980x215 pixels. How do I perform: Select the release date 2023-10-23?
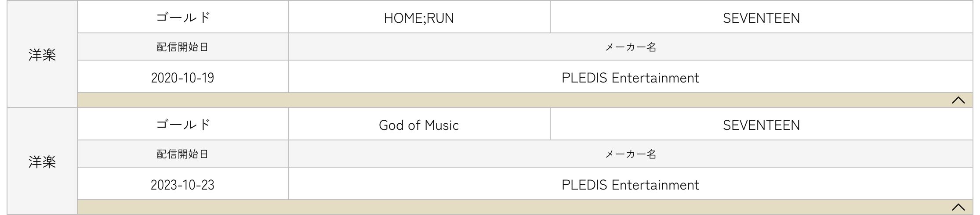[183, 185]
